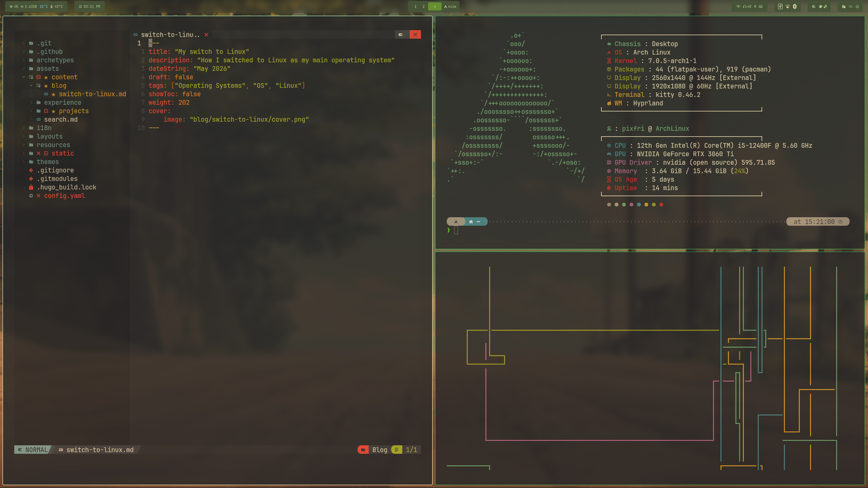Image resolution: width=868 pixels, height=488 pixels.
Task: Click the CPU usage 4% indicator
Action: pyautogui.click(x=14, y=6)
